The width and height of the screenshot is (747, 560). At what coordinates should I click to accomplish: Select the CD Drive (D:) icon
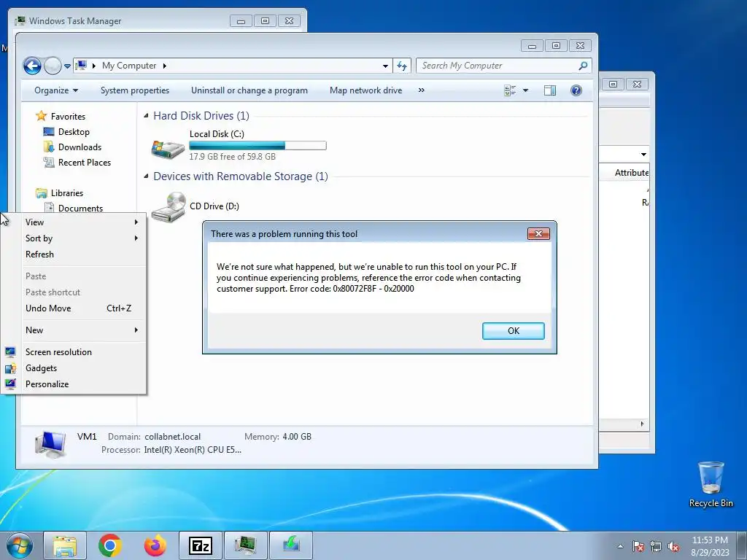pyautogui.click(x=169, y=206)
